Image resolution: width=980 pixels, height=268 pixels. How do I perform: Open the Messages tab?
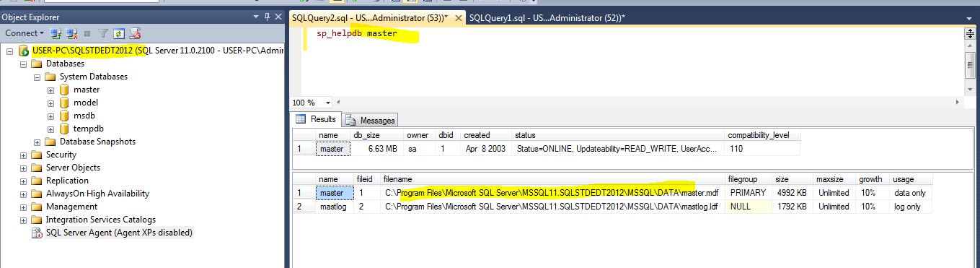pyautogui.click(x=371, y=120)
